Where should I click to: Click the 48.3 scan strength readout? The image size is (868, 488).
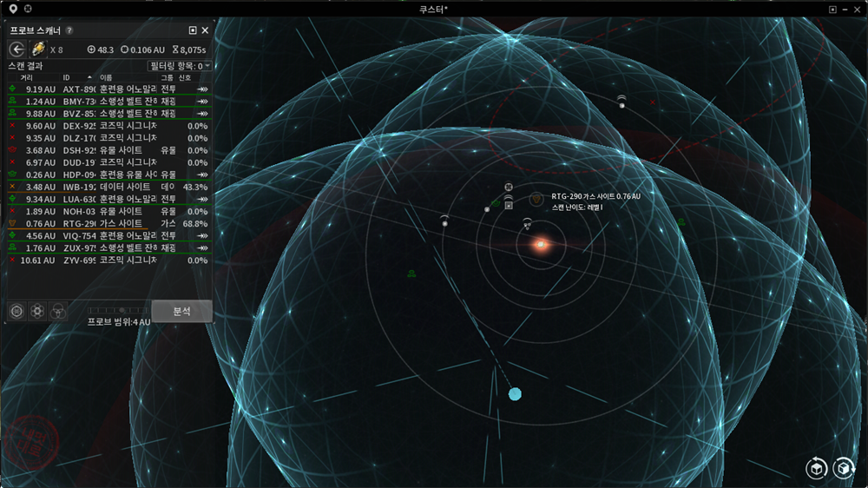pos(100,49)
